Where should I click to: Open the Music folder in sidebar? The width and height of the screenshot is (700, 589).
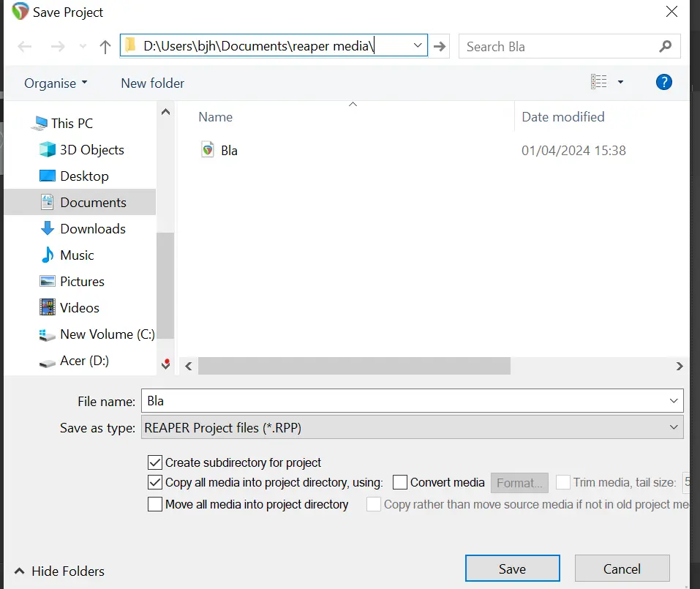point(77,255)
